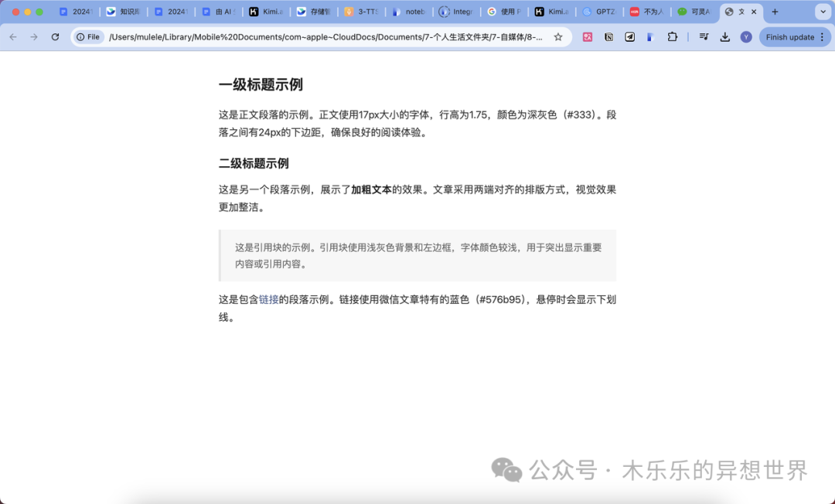The width and height of the screenshot is (835, 504).
Task: Open the Notion extension icon
Action: [609, 37]
